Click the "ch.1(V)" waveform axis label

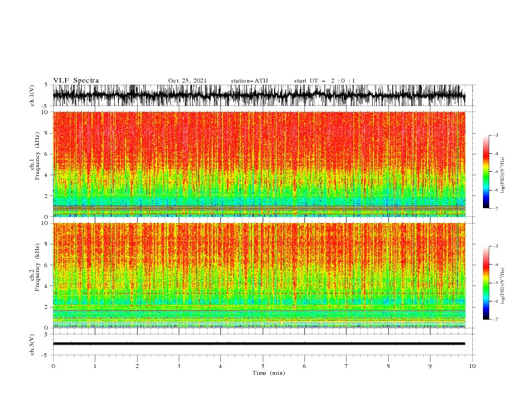(x=32, y=95)
